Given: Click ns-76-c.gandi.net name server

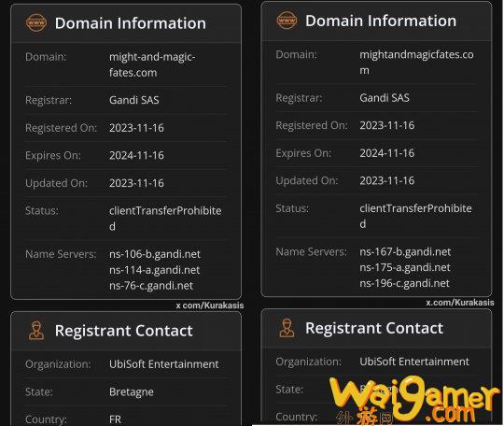Looking at the screenshot, I should (151, 285).
